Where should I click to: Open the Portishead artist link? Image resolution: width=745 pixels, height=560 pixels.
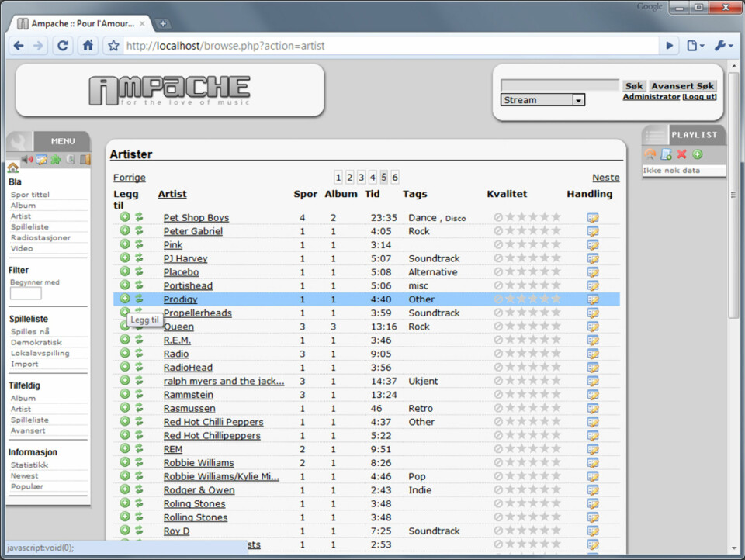[x=188, y=286]
